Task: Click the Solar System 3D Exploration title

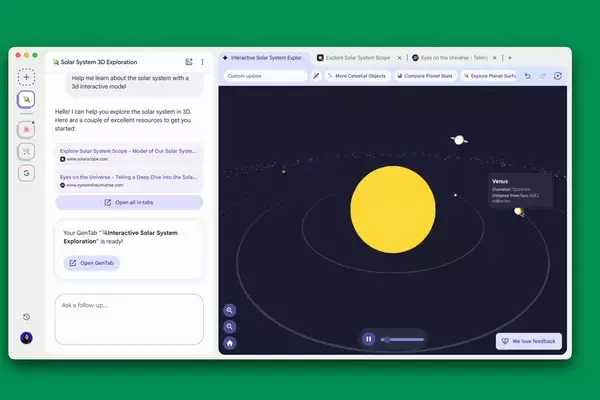Action: point(99,62)
